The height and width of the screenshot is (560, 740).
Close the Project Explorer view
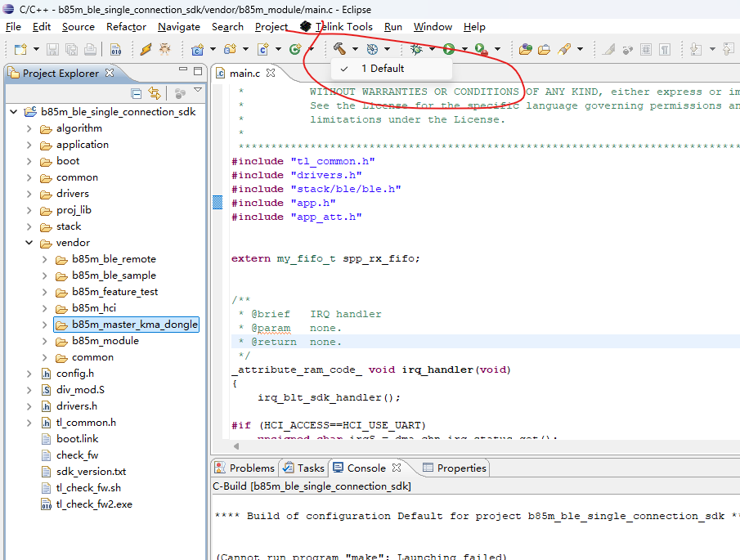110,73
